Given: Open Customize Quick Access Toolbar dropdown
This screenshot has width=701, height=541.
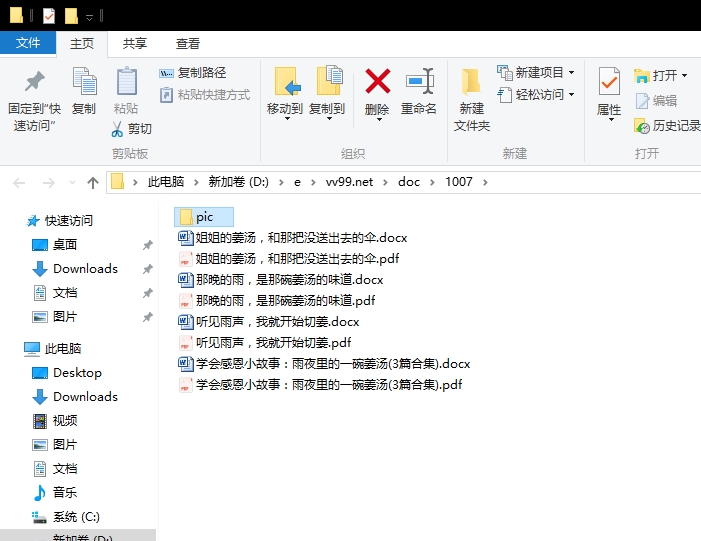Looking at the screenshot, I should [x=89, y=17].
